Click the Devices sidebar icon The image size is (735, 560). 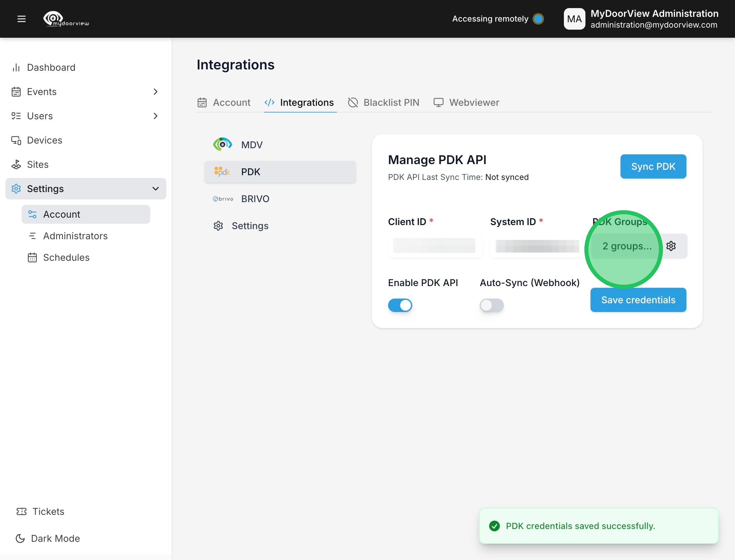click(16, 140)
